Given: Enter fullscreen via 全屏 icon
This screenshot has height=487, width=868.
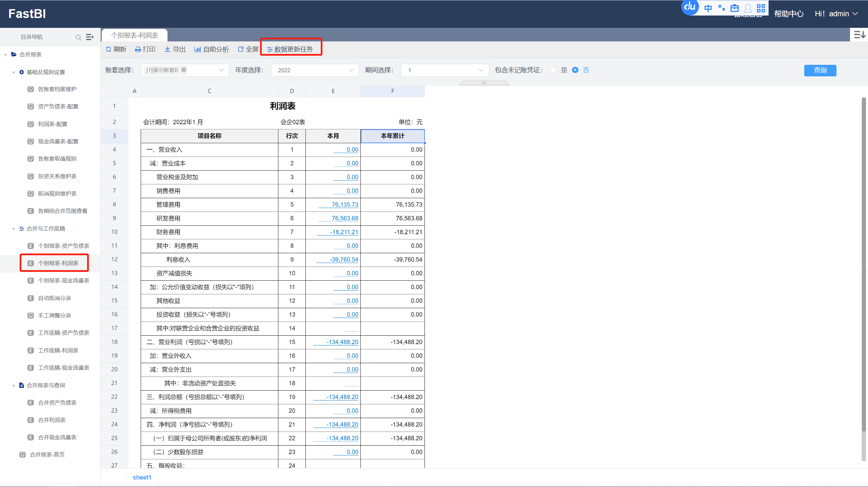Looking at the screenshot, I should [x=241, y=49].
